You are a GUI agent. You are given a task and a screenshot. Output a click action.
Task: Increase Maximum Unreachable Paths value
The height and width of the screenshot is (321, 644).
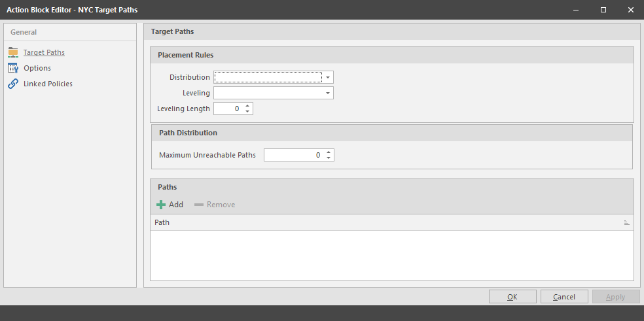coord(329,152)
